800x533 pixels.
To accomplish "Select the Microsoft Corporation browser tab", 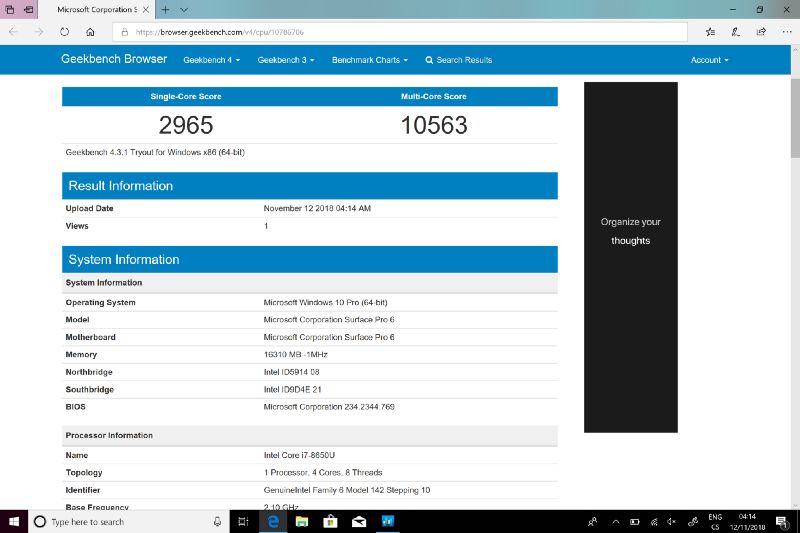I will [96, 9].
